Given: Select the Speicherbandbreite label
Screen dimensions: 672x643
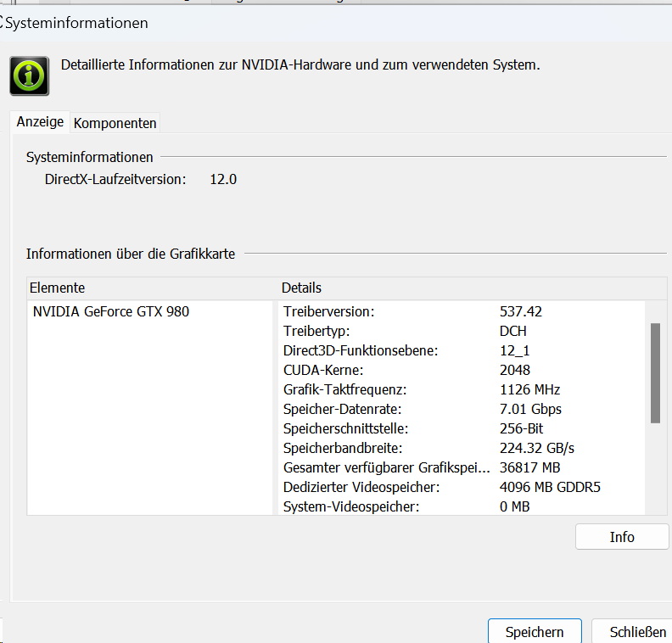Looking at the screenshot, I should pyautogui.click(x=343, y=448).
